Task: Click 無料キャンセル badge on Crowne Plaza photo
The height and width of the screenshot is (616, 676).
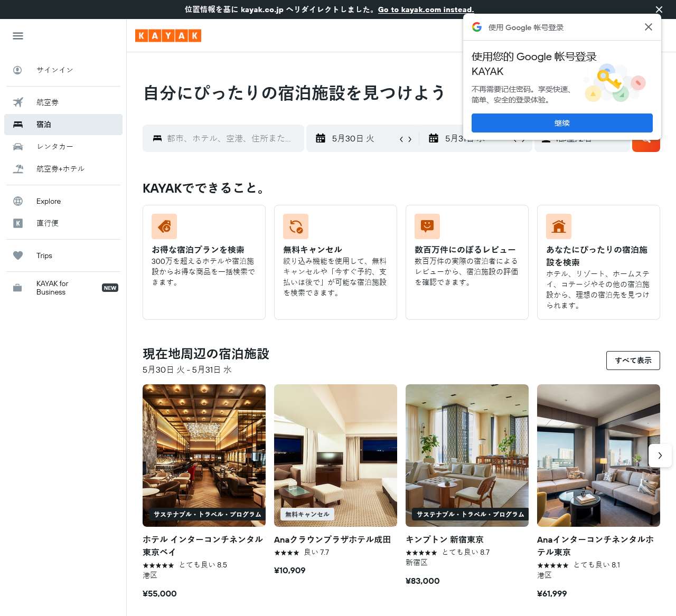Action: pyautogui.click(x=307, y=514)
